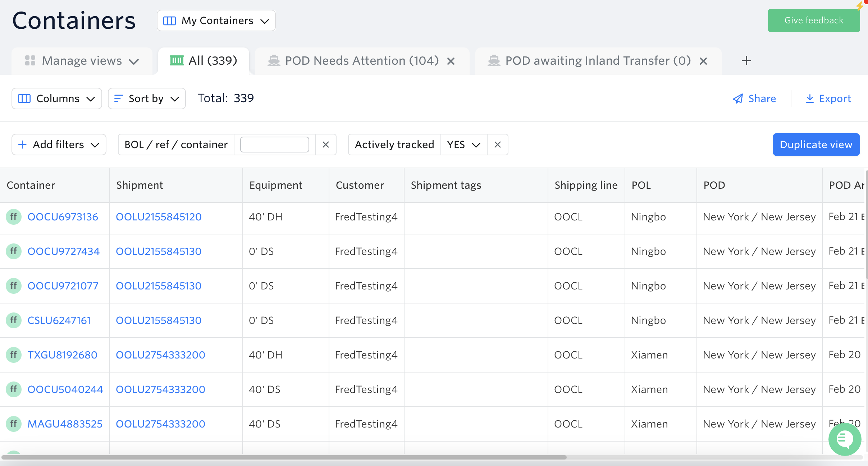Close the POD Needs Attention tab
868x466 pixels.
click(x=451, y=61)
